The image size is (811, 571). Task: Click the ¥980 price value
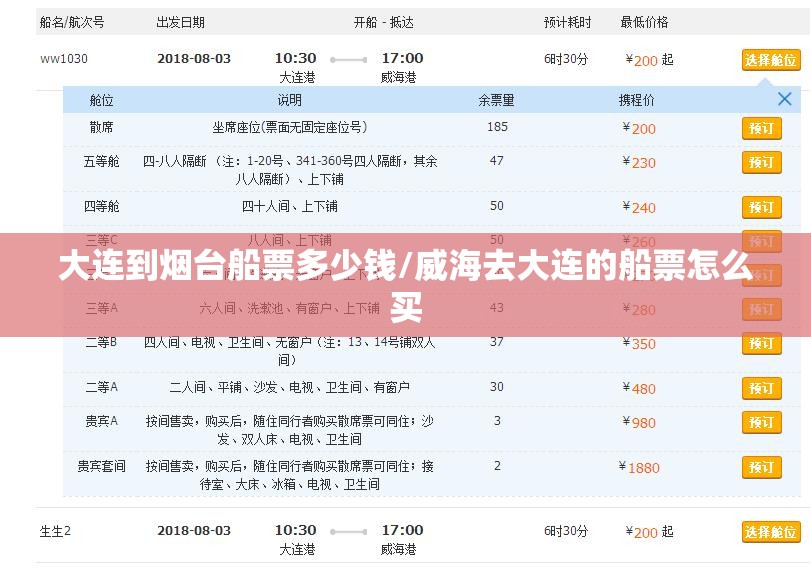click(639, 423)
